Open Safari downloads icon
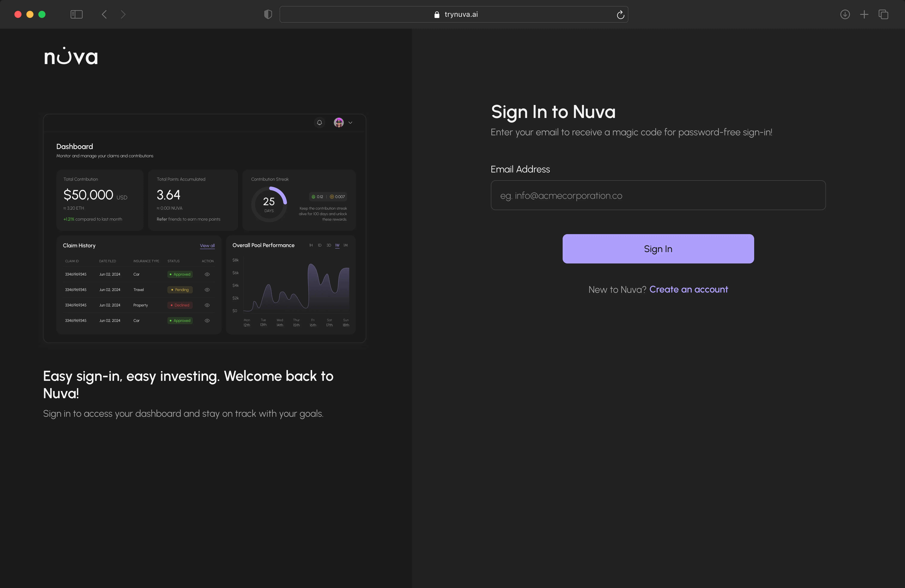905x588 pixels. (x=845, y=15)
